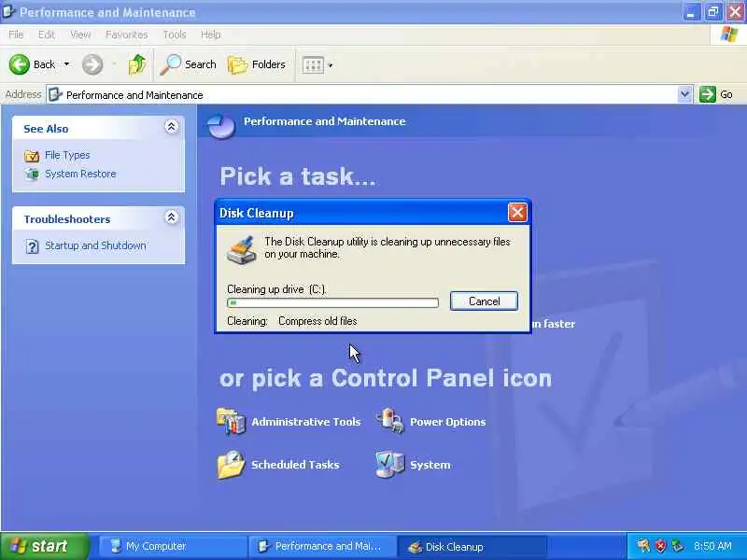This screenshot has height=560, width=747.
Task: Collapse the See Also panel
Action: pyautogui.click(x=172, y=127)
